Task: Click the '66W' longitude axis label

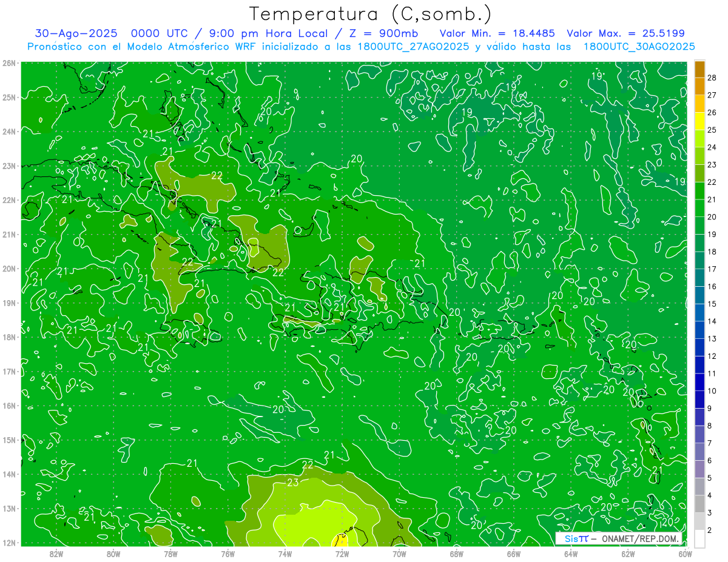Action: tap(513, 554)
